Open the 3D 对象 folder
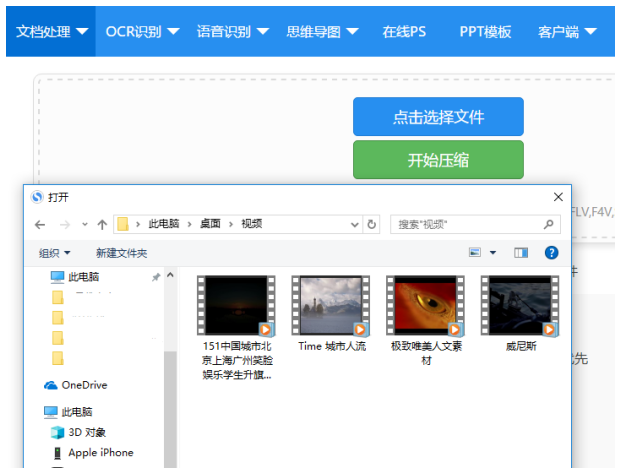621x473 pixels. (x=88, y=432)
